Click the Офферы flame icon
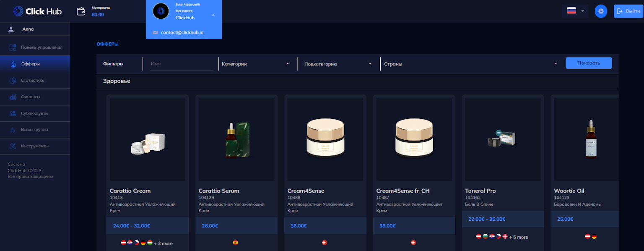Screen dimensions: 644x251 pyautogui.click(x=13, y=64)
